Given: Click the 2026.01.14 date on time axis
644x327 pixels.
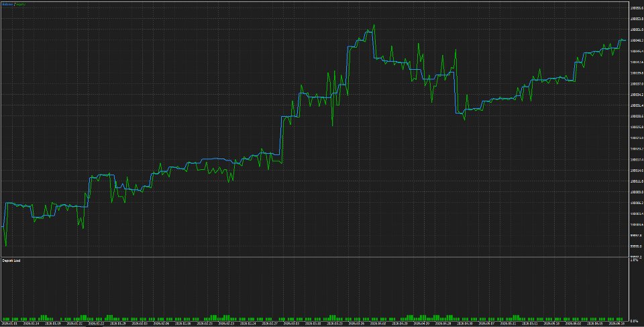Looking at the screenshot, I should [31, 324].
